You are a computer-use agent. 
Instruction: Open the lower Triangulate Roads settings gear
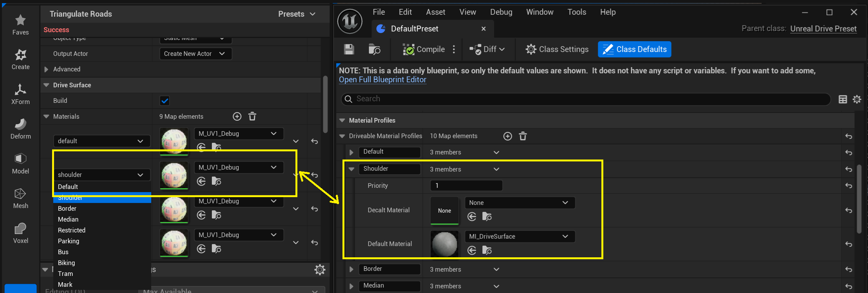(320, 270)
